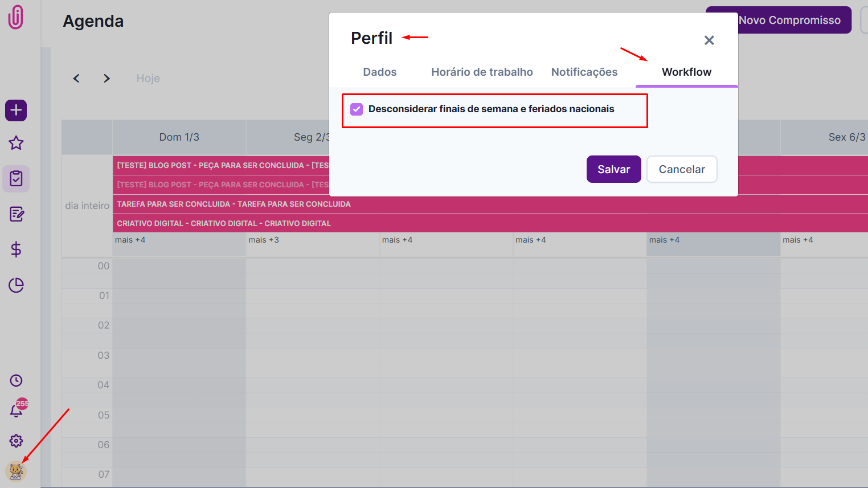The height and width of the screenshot is (488, 868).
Task: Close the Perfil dialog with X
Action: pyautogui.click(x=709, y=40)
